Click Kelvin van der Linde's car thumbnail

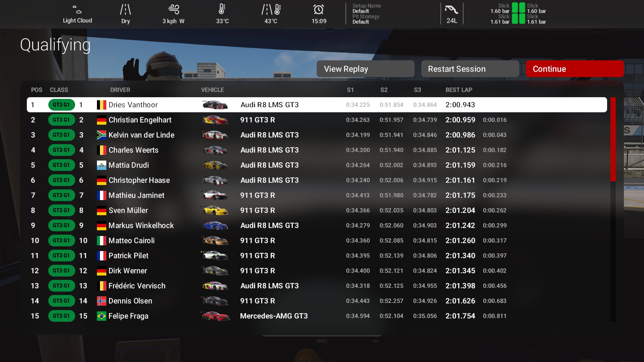point(215,135)
